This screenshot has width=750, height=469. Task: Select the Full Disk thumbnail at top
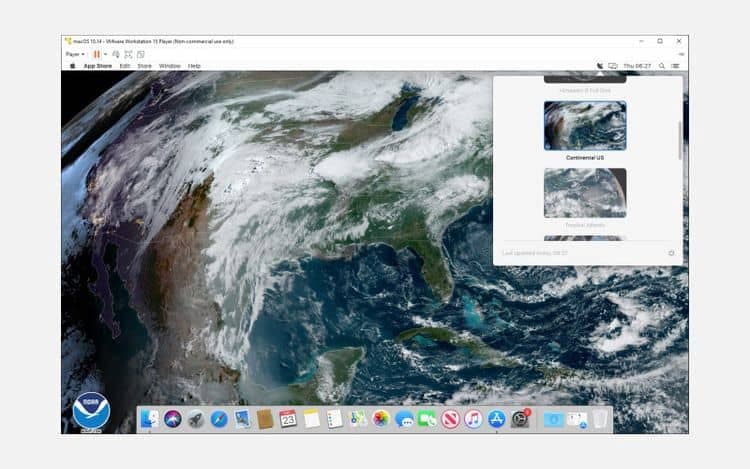coord(585,79)
